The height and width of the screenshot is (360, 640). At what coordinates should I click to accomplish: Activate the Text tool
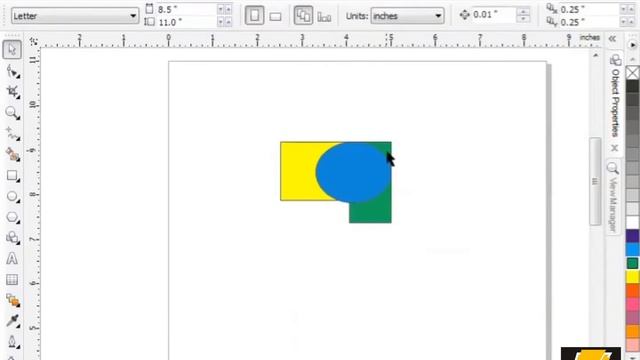point(12,259)
